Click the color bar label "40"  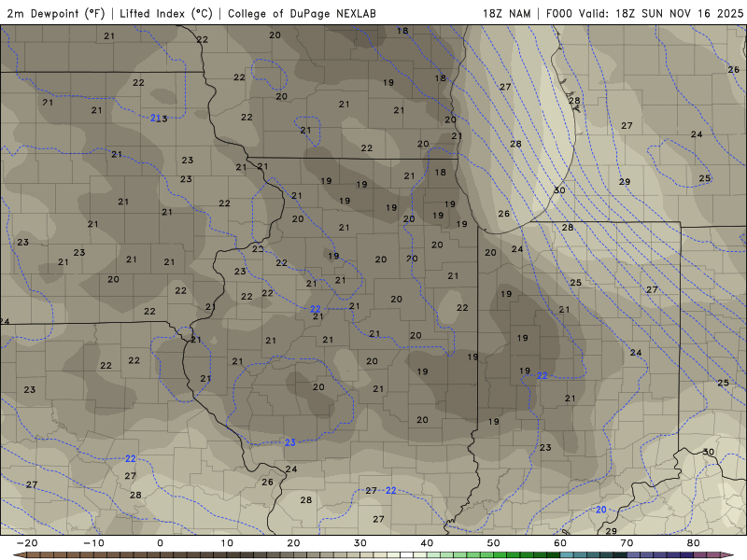[427, 543]
